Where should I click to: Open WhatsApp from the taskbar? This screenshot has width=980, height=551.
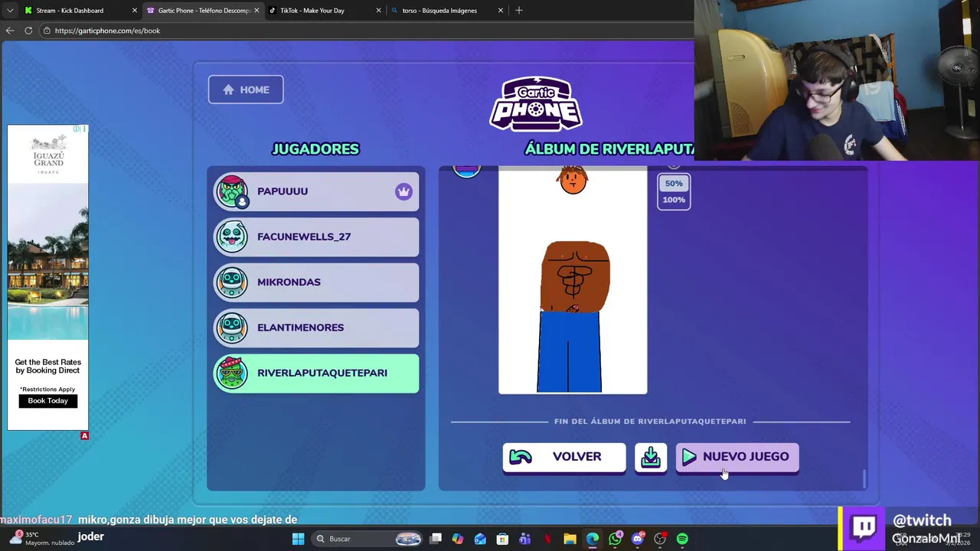click(615, 539)
